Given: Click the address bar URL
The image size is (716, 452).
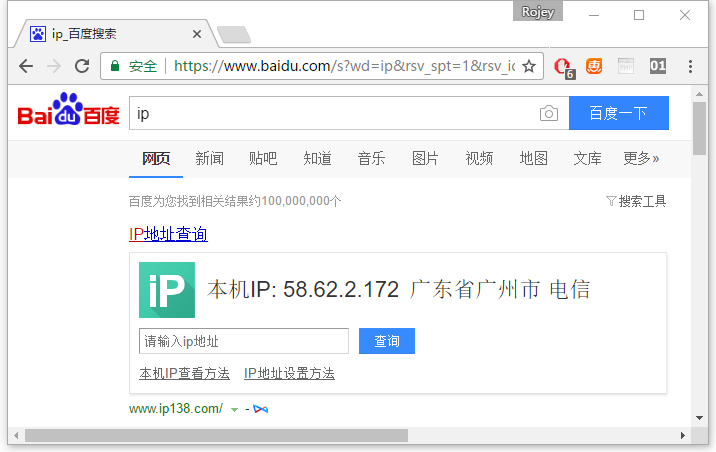Looking at the screenshot, I should tap(345, 66).
